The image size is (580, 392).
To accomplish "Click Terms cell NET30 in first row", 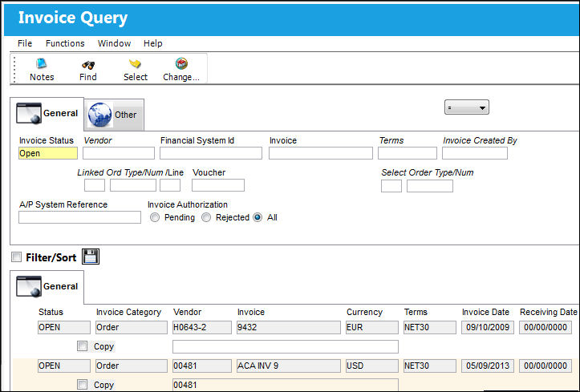I will (x=430, y=327).
